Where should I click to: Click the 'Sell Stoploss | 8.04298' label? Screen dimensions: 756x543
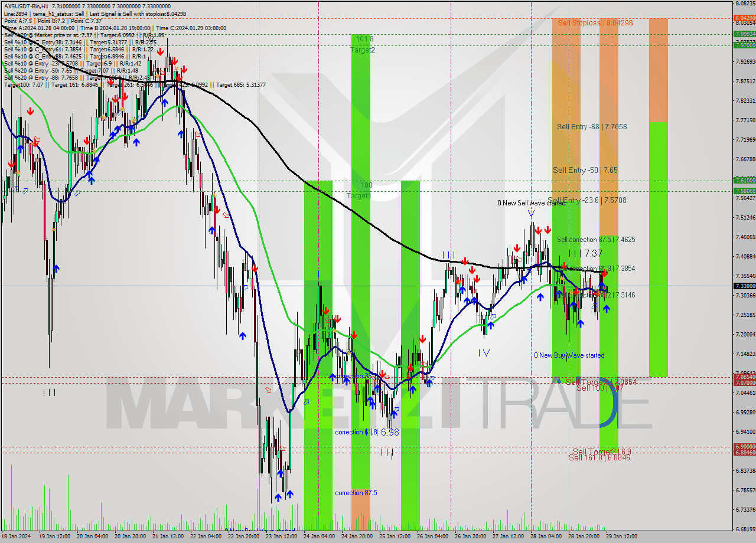(595, 23)
